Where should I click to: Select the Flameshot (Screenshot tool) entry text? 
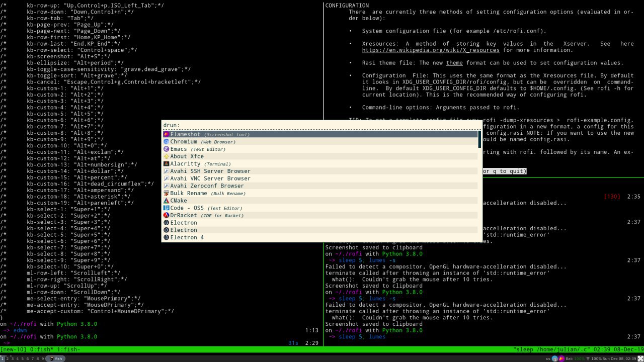coord(210,134)
